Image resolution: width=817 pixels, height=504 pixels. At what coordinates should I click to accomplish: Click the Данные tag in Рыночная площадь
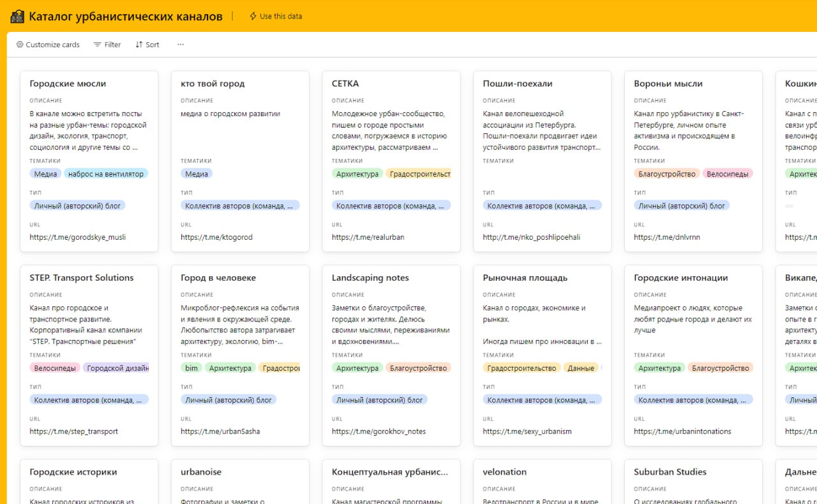(x=581, y=368)
